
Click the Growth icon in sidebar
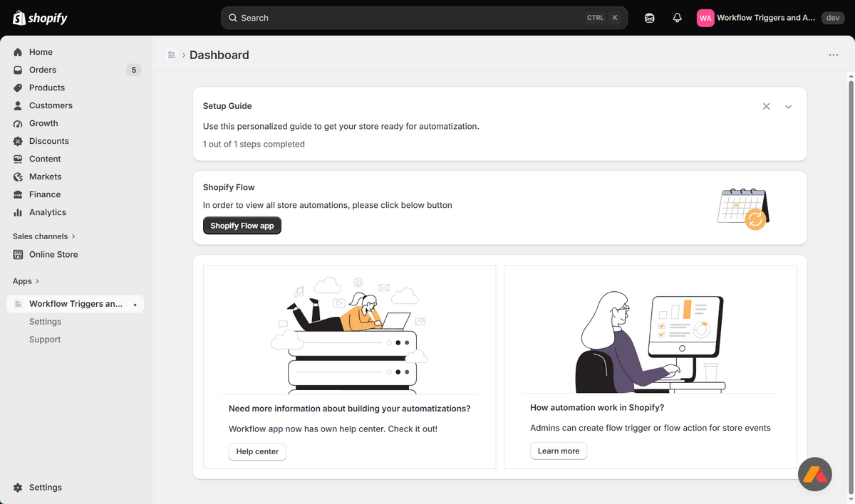coord(18,123)
